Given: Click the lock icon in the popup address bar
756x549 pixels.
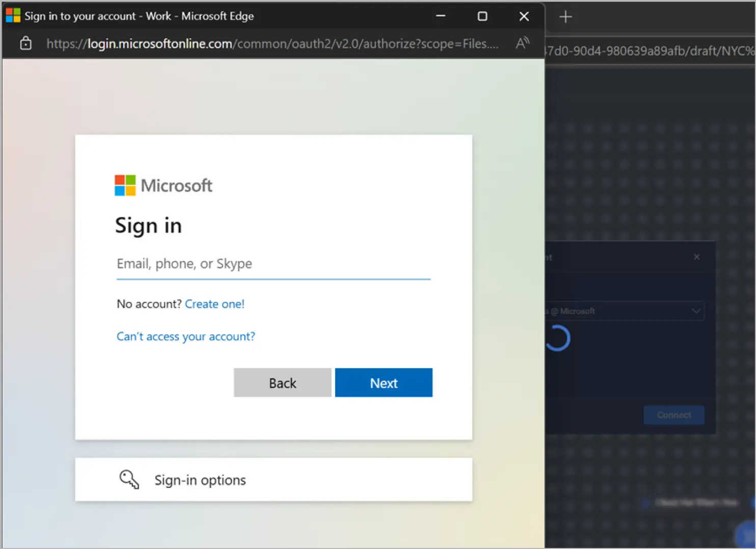Looking at the screenshot, I should [x=25, y=43].
